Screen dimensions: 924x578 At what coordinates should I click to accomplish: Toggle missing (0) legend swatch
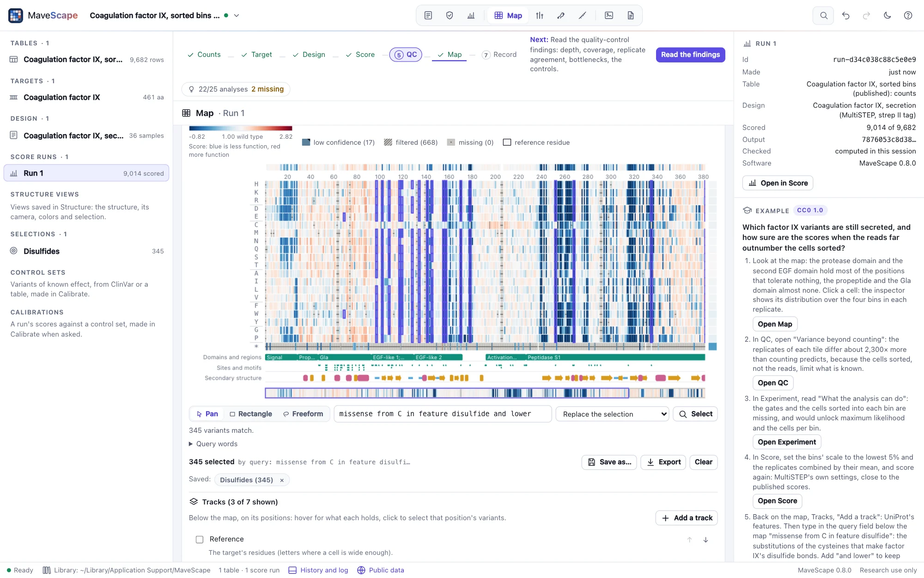tap(451, 142)
